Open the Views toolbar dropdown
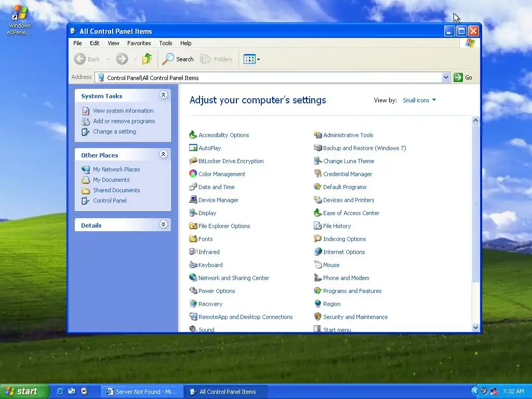 pos(252,59)
